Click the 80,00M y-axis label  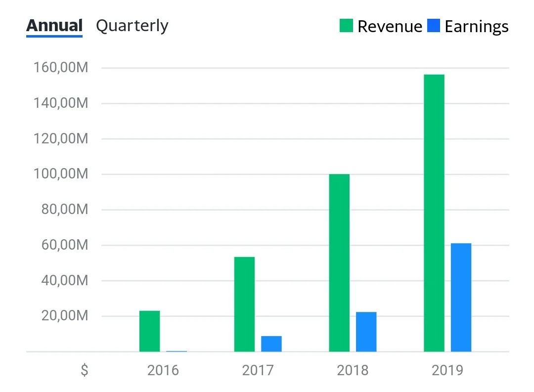(x=65, y=209)
